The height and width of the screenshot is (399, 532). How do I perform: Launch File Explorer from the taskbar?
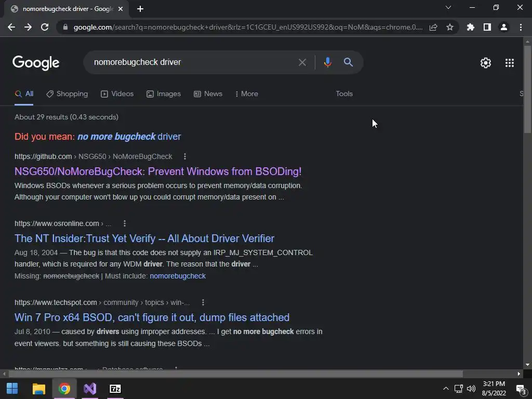point(38,389)
